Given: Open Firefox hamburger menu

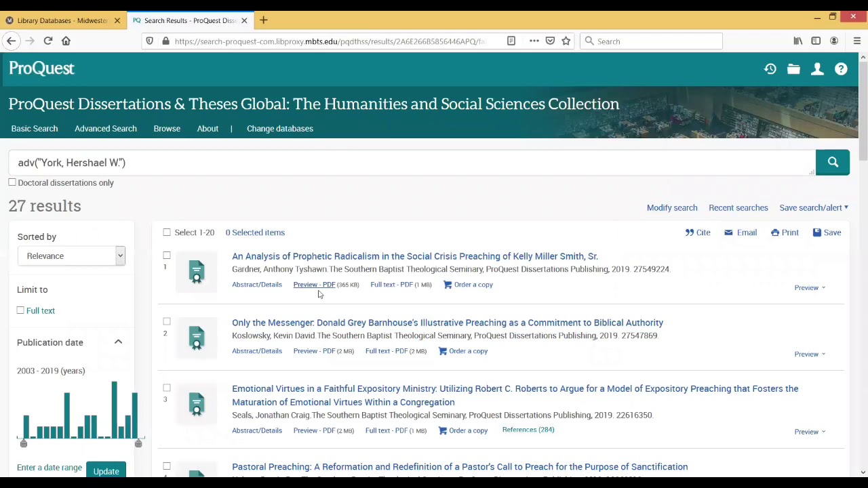Looking at the screenshot, I should tap(856, 41).
